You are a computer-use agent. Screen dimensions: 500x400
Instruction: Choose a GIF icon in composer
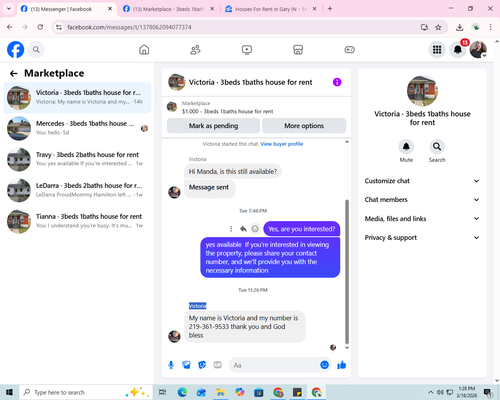tap(217, 365)
